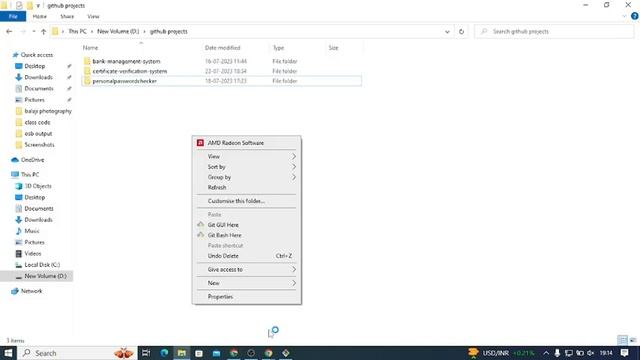Select Network in navigation pane
Image resolution: width=640 pixels, height=360 pixels.
point(31,291)
